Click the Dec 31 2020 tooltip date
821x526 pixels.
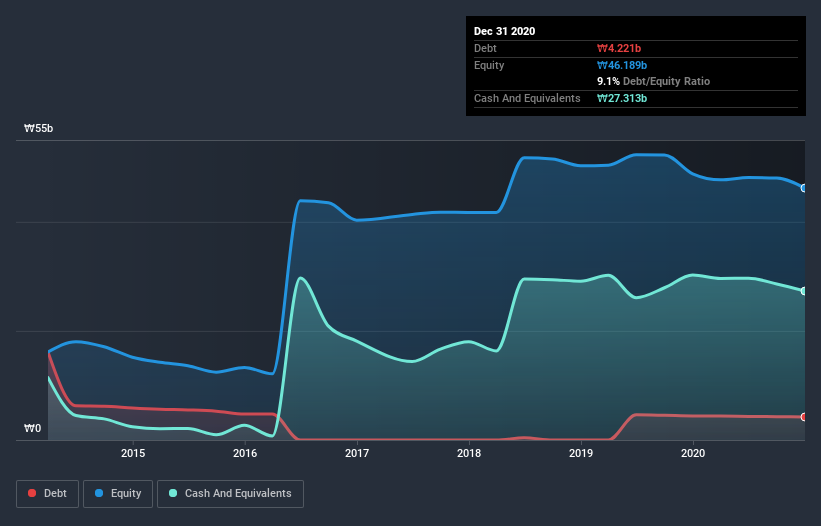504,31
